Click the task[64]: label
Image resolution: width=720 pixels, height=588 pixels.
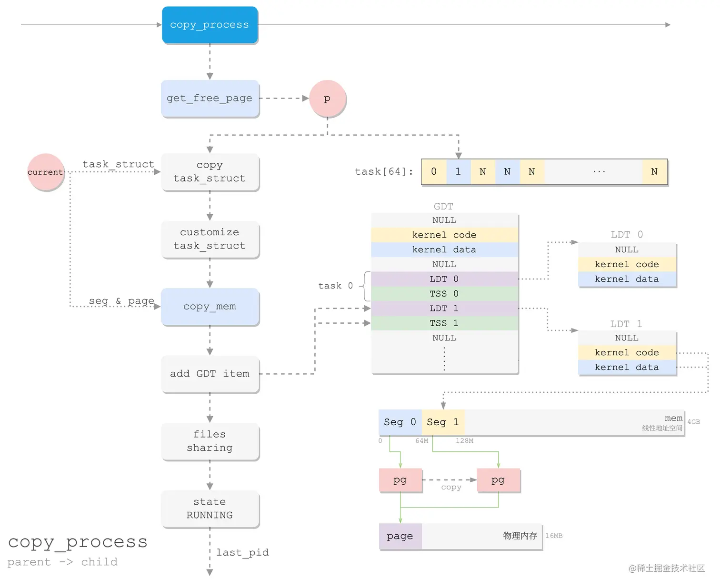pyautogui.click(x=384, y=171)
